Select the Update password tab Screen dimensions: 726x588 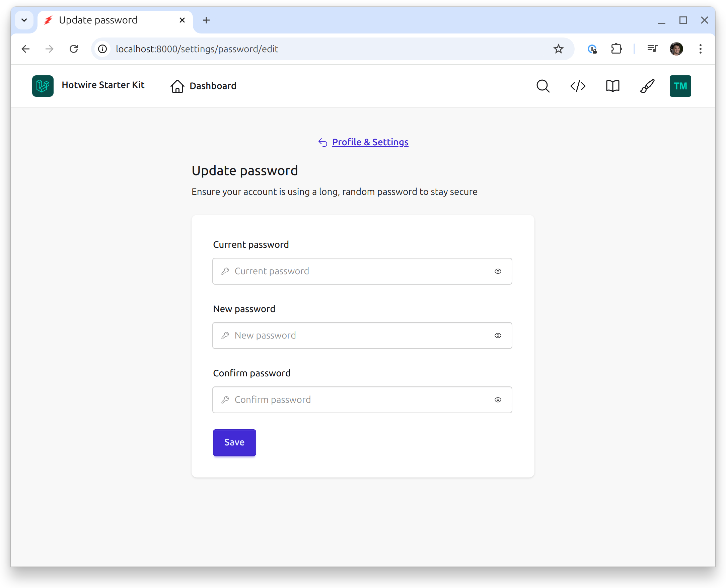98,20
